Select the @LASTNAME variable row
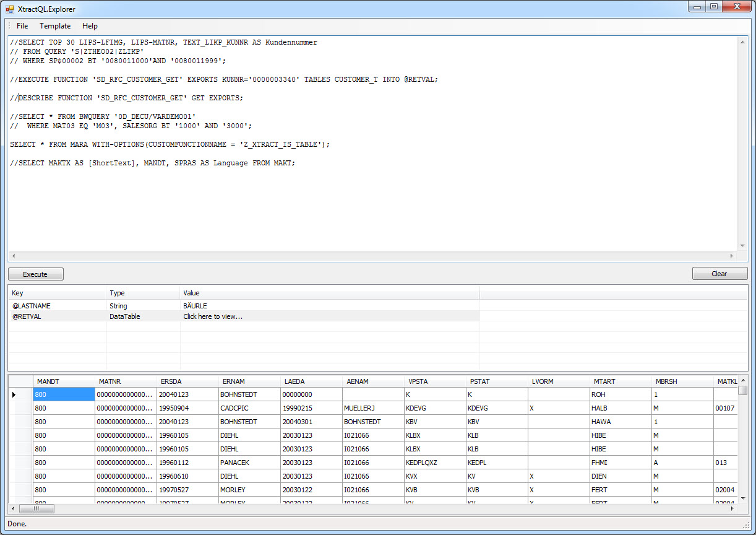Screen dimensions: 756x535 (31, 306)
